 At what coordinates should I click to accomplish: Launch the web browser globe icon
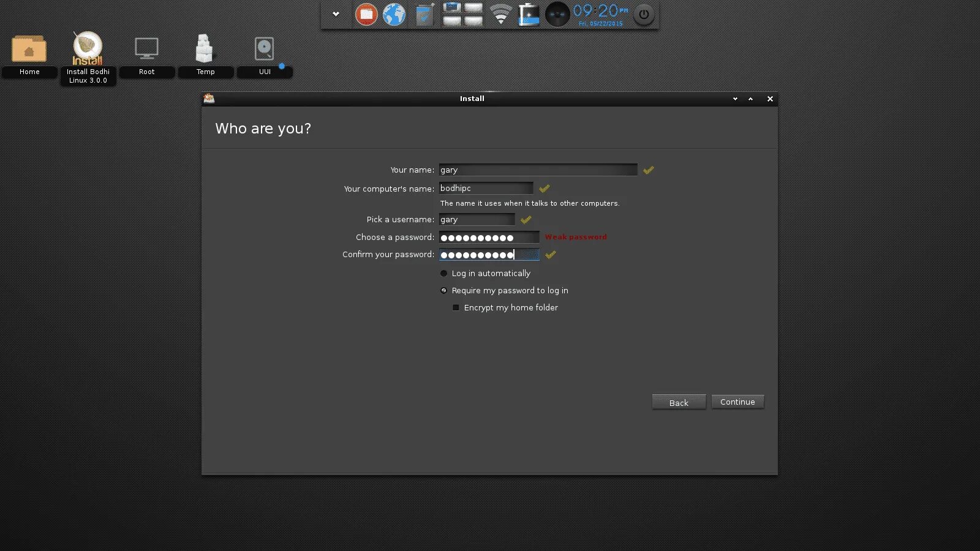pos(394,14)
